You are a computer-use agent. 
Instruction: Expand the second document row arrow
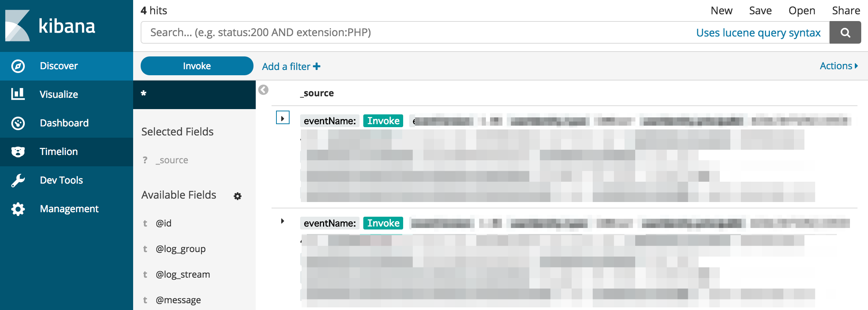coord(282,221)
